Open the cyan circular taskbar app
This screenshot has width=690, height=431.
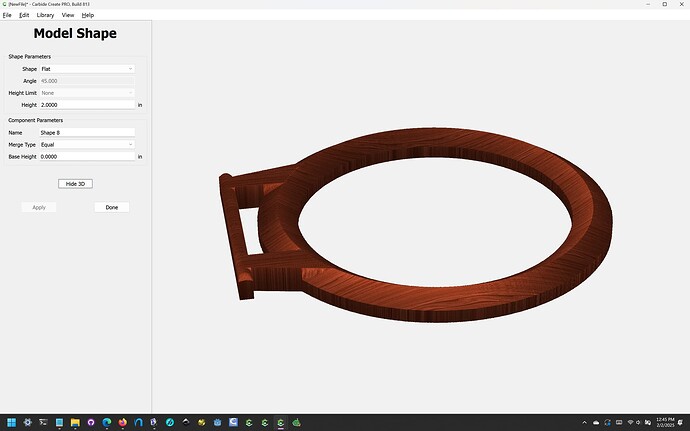tap(170, 423)
